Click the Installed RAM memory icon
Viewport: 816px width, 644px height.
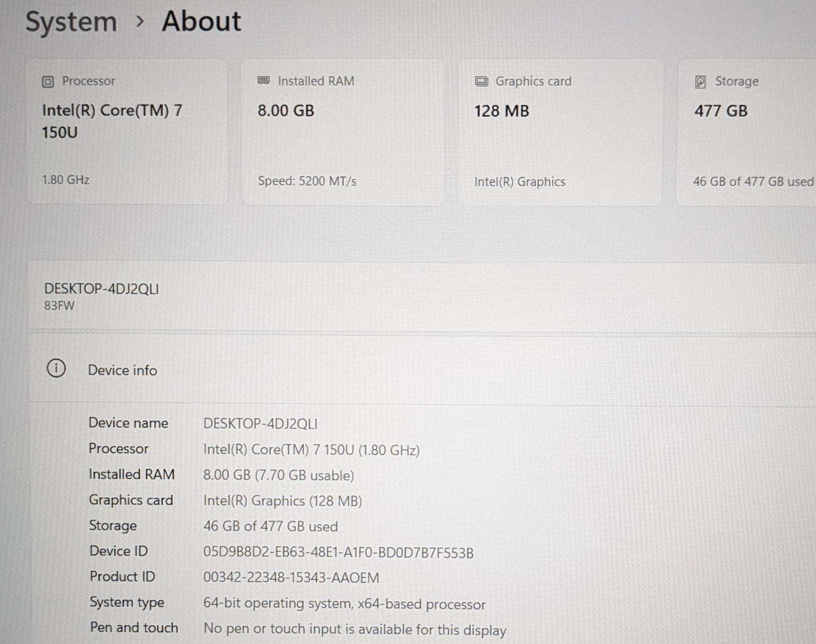coord(264,80)
